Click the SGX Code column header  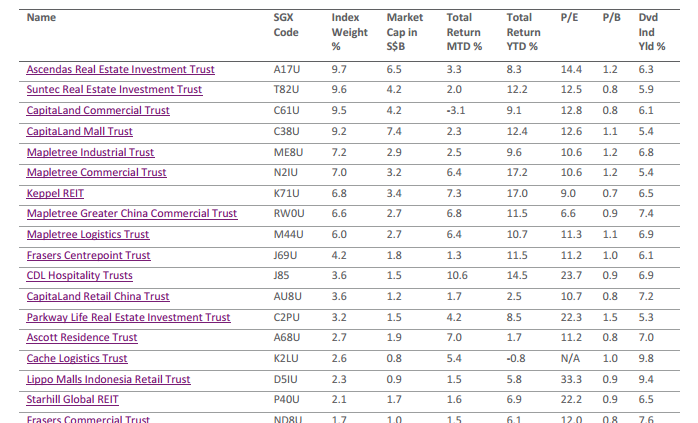[285, 25]
